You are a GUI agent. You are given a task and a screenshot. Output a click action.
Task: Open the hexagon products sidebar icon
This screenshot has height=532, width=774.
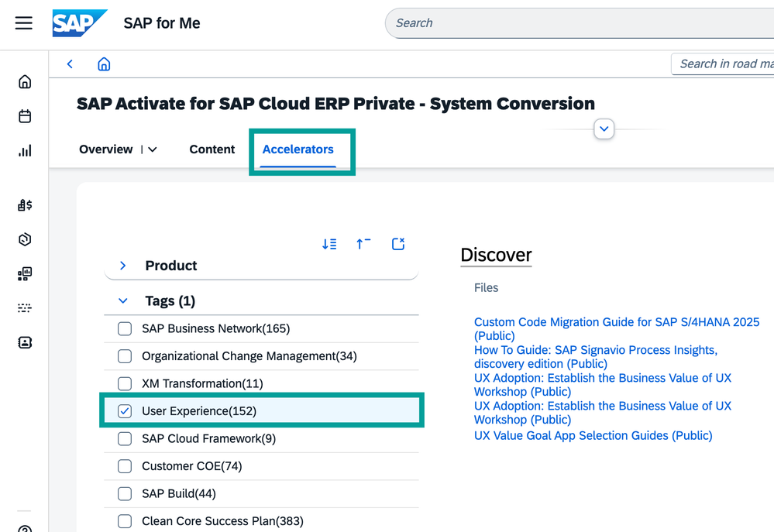(x=25, y=239)
